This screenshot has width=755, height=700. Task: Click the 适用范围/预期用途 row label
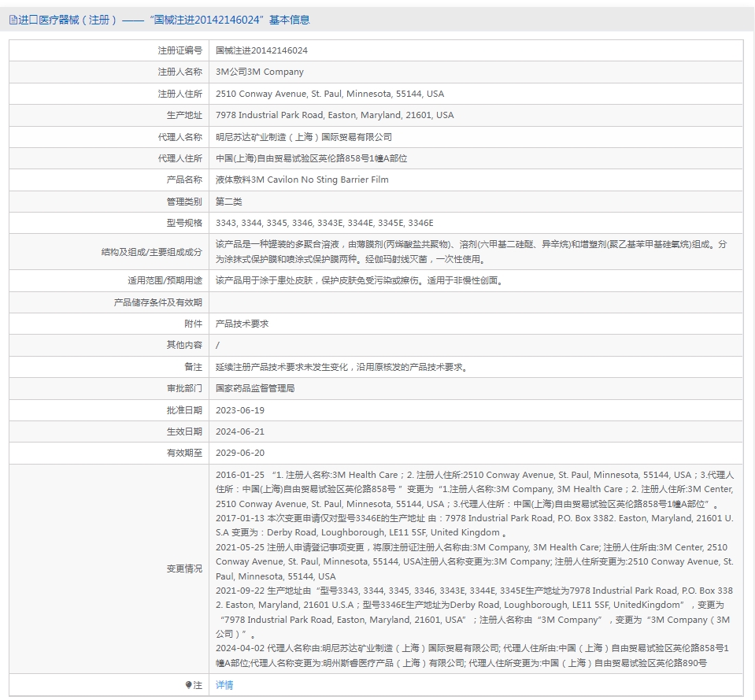tap(165, 280)
